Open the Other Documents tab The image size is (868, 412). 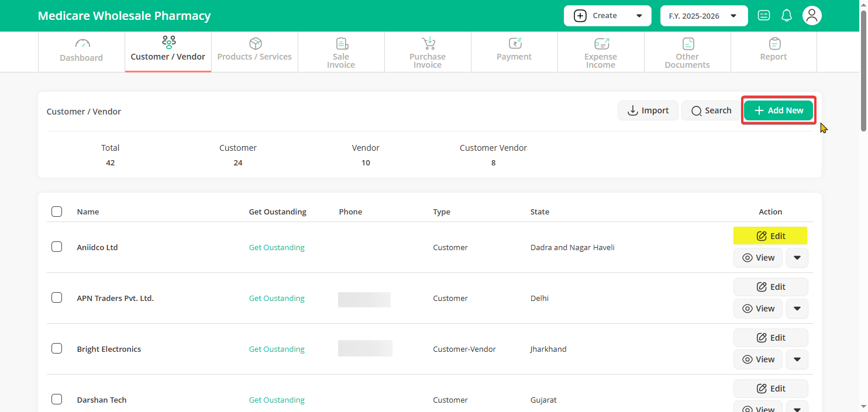pos(687,53)
